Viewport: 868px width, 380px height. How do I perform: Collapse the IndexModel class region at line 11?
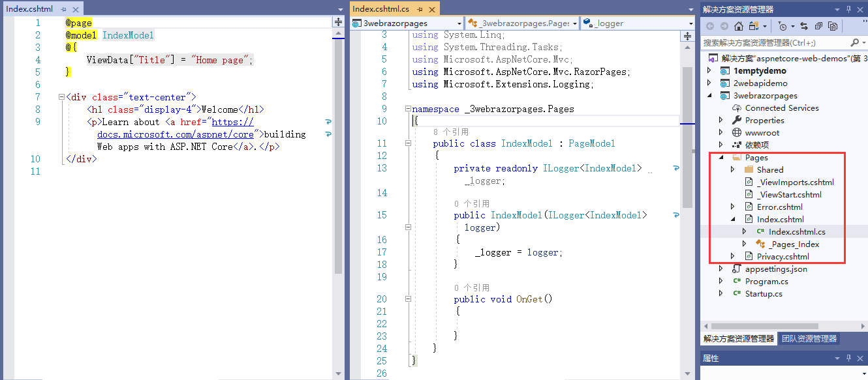pyautogui.click(x=407, y=143)
